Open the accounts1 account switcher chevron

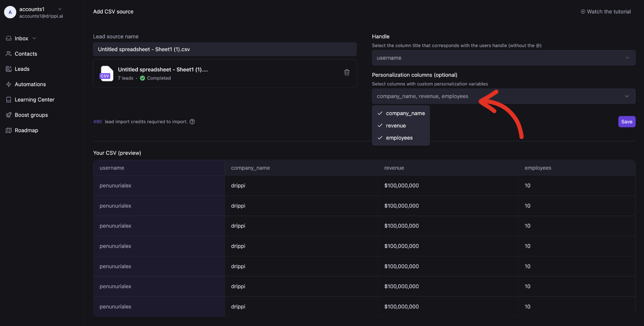point(60,9)
